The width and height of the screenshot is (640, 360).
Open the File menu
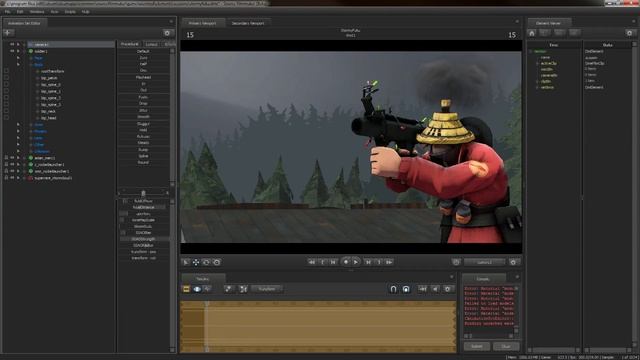point(7,12)
